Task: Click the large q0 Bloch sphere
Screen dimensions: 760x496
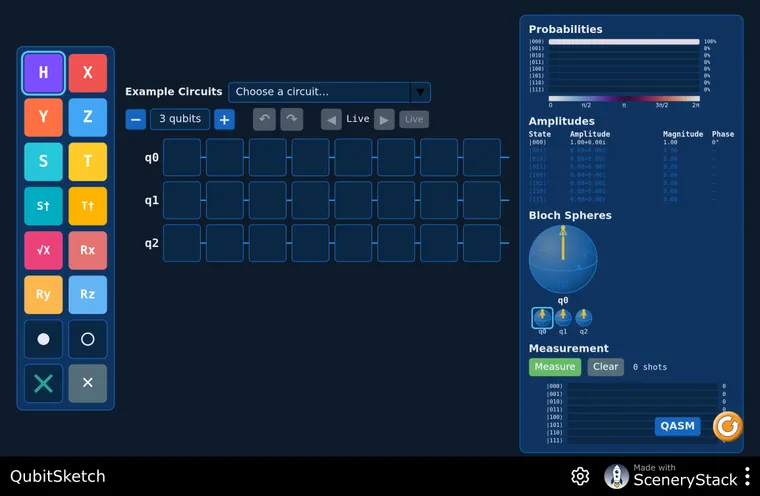Action: (563, 259)
